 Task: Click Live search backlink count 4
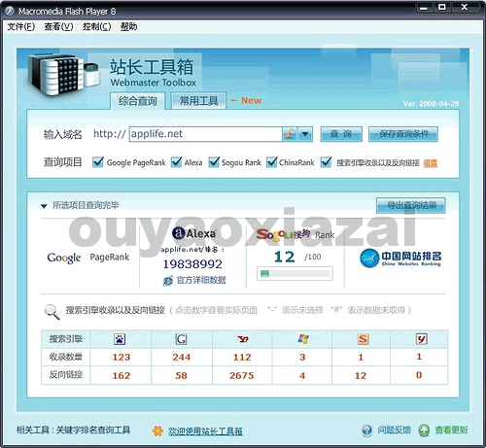tap(302, 376)
